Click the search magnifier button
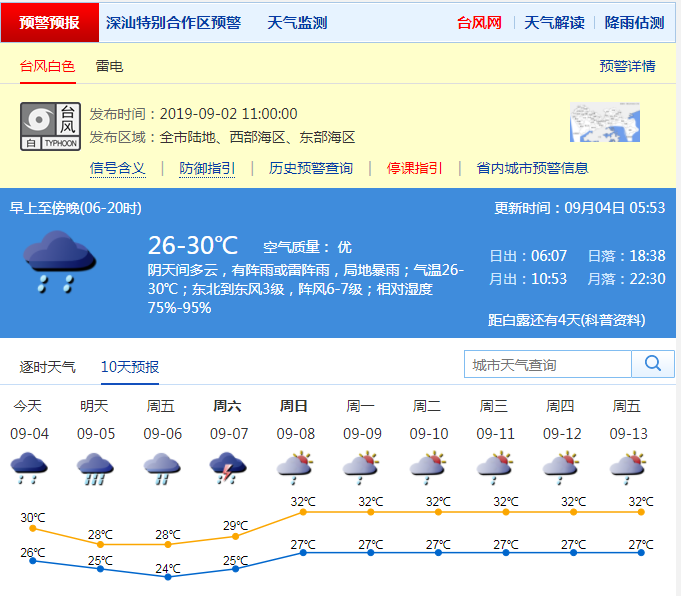The width and height of the screenshot is (681, 596). 653,365
